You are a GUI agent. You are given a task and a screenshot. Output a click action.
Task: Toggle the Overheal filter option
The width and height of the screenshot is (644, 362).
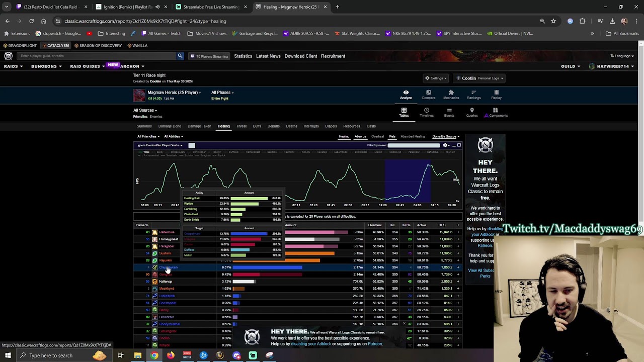click(377, 136)
